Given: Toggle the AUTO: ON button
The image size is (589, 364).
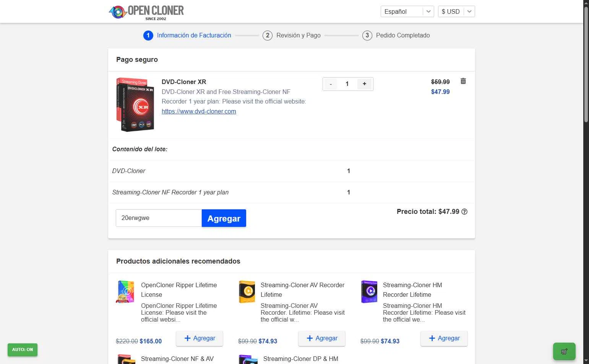Looking at the screenshot, I should (x=23, y=349).
